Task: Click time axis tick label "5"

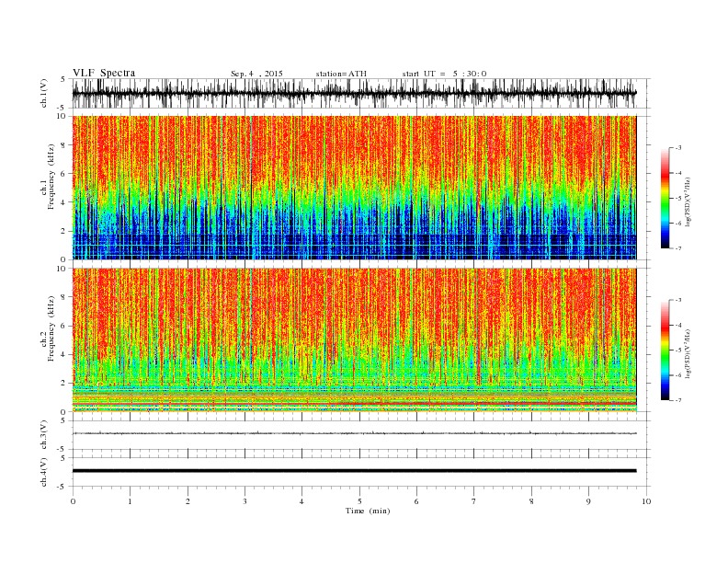Action: point(359,501)
